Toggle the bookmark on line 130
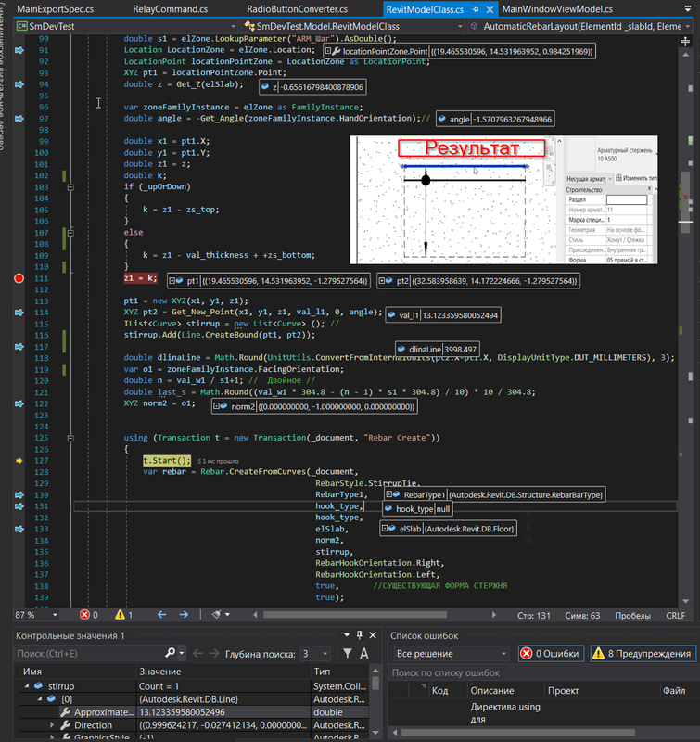Screen dimensions: 700x742 (19, 495)
